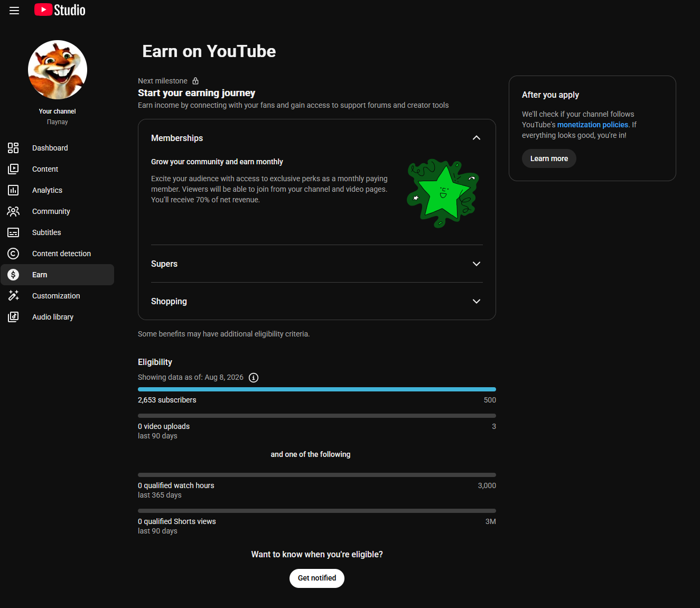Click the "Earn on YouTube" page heading
This screenshot has width=700, height=608.
coord(209,51)
